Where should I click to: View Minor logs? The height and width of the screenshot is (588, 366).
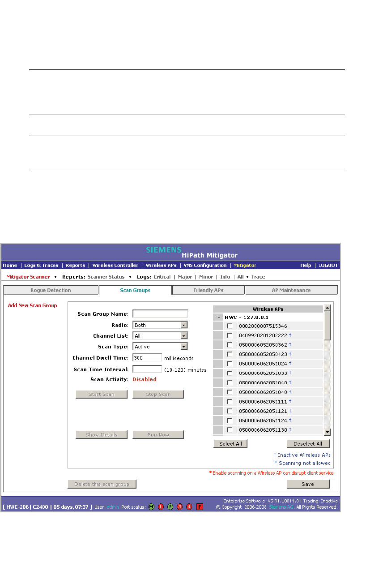tap(206, 277)
